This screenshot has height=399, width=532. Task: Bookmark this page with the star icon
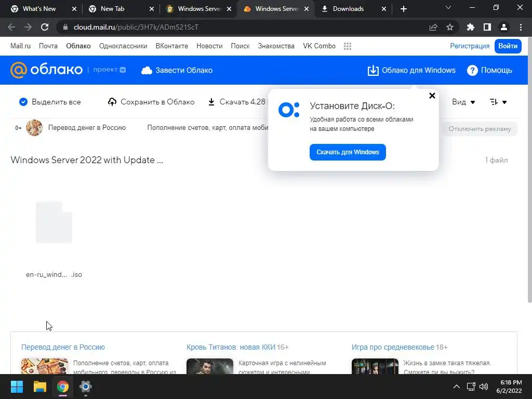point(450,27)
